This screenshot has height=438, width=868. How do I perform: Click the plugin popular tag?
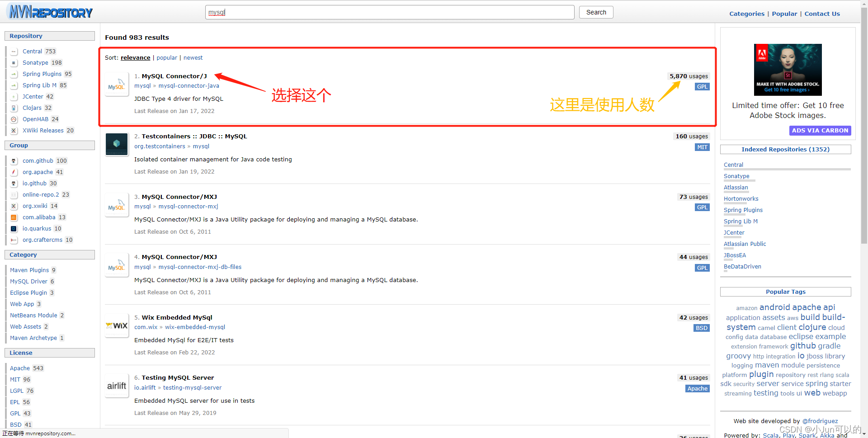click(761, 374)
